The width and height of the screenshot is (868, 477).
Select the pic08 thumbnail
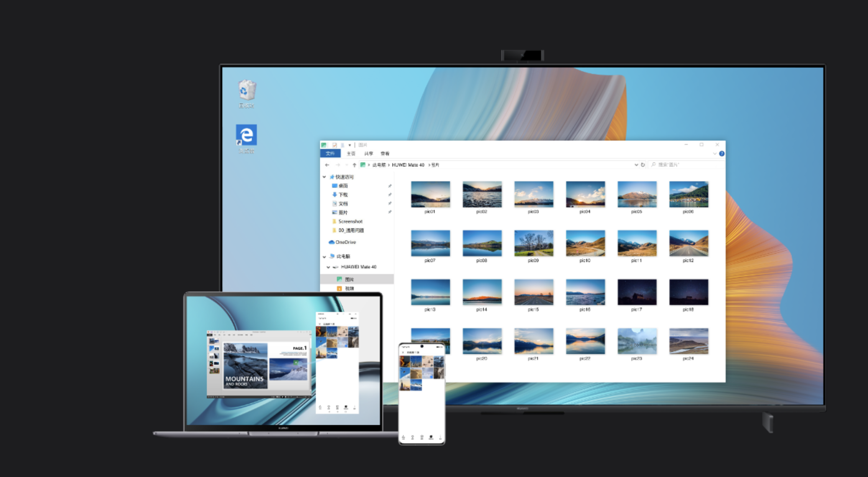[x=482, y=243]
